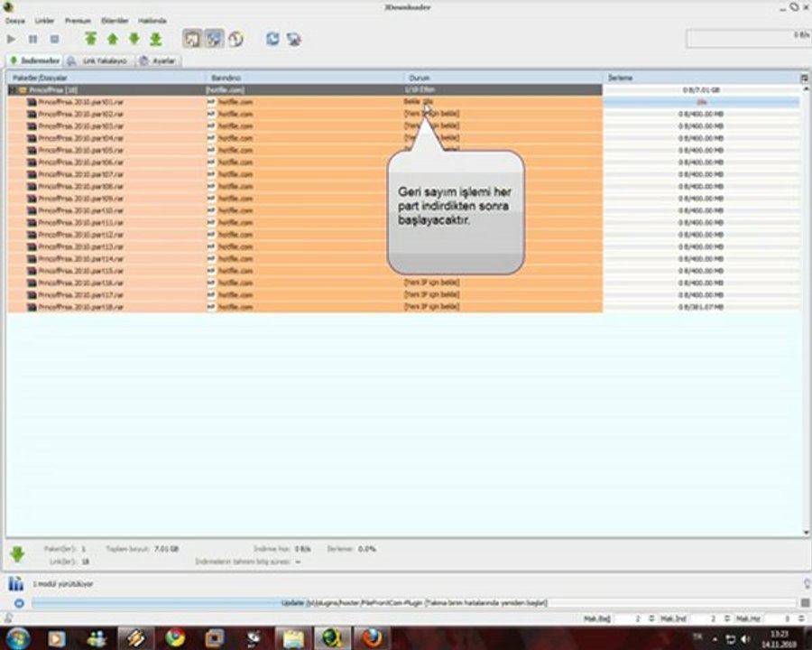Pause downloads using the pause icon

click(x=32, y=39)
